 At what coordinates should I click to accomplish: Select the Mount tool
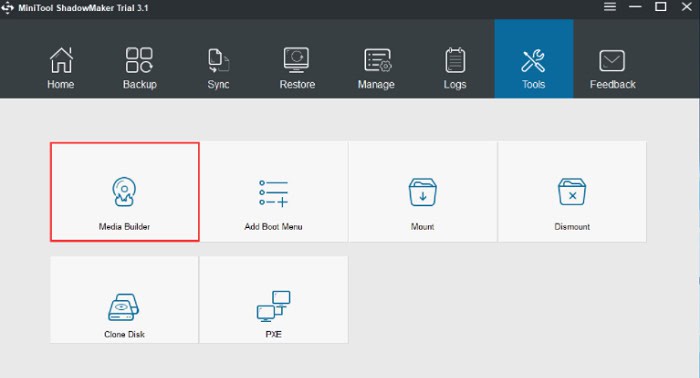coord(422,192)
